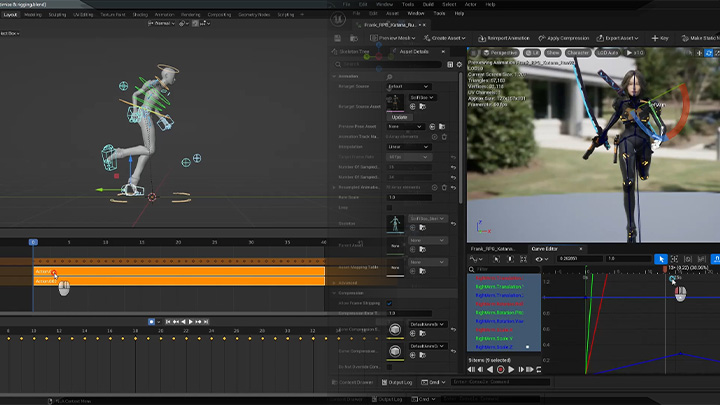Click the upper orange Action strip in Blender
This screenshot has width=720, height=405.
click(x=179, y=271)
